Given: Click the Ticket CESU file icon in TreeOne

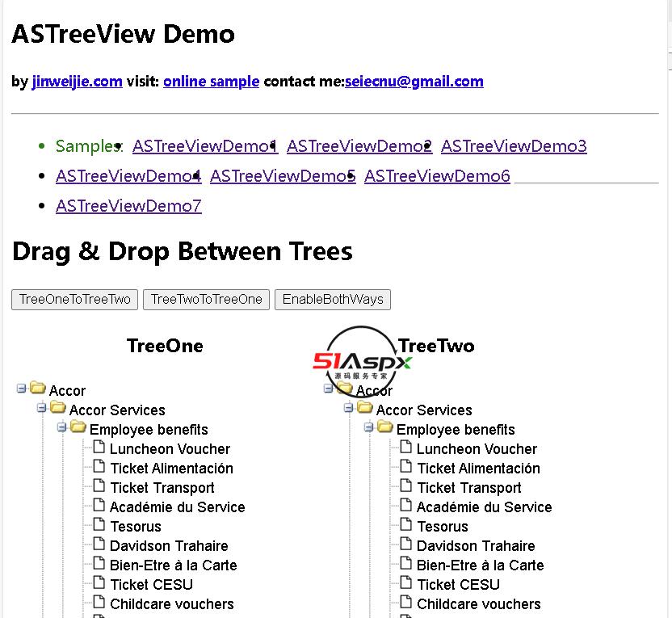Looking at the screenshot, I should tap(99, 582).
